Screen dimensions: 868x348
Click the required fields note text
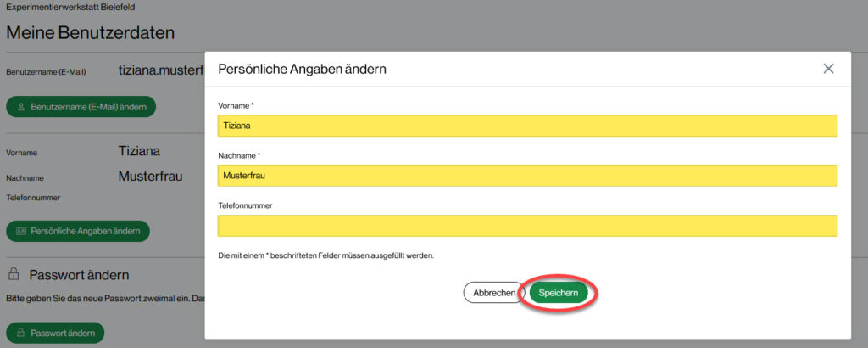pyautogui.click(x=326, y=256)
